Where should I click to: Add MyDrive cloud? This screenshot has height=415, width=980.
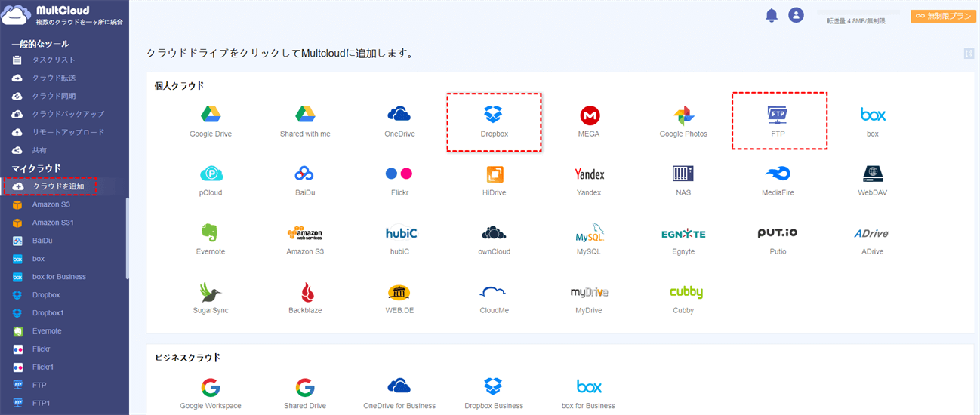589,298
